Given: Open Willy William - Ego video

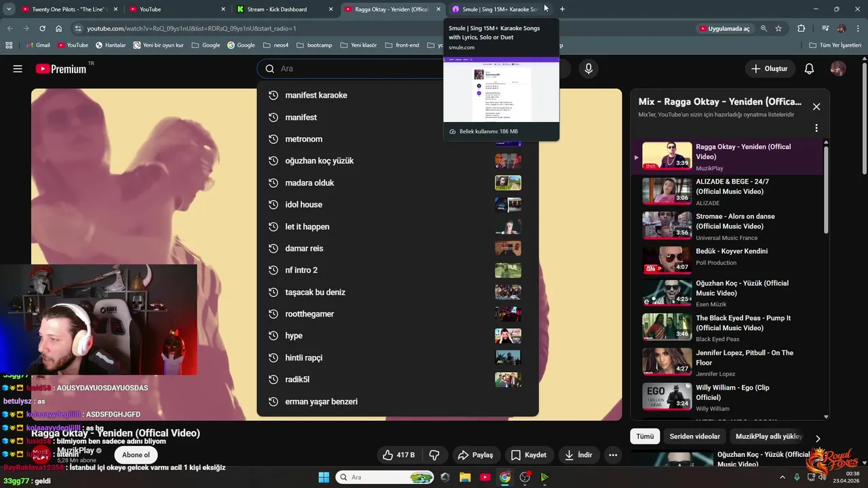Looking at the screenshot, I should coord(726,397).
